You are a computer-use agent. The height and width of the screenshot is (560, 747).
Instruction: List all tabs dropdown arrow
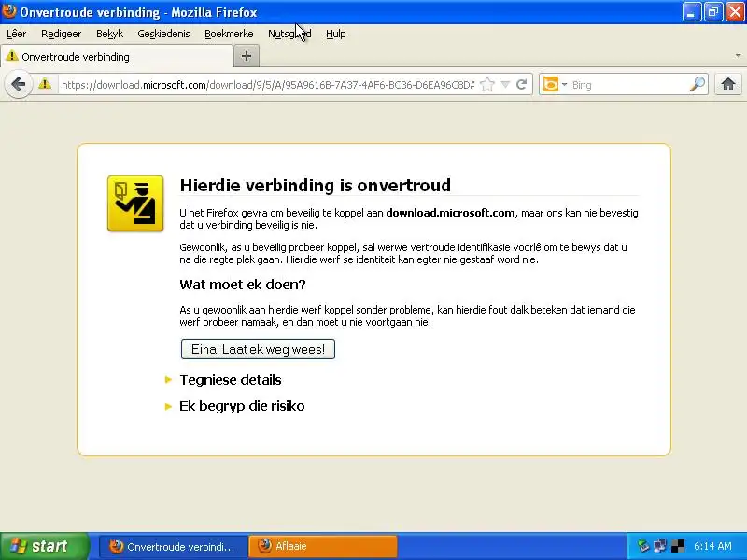[x=738, y=56]
